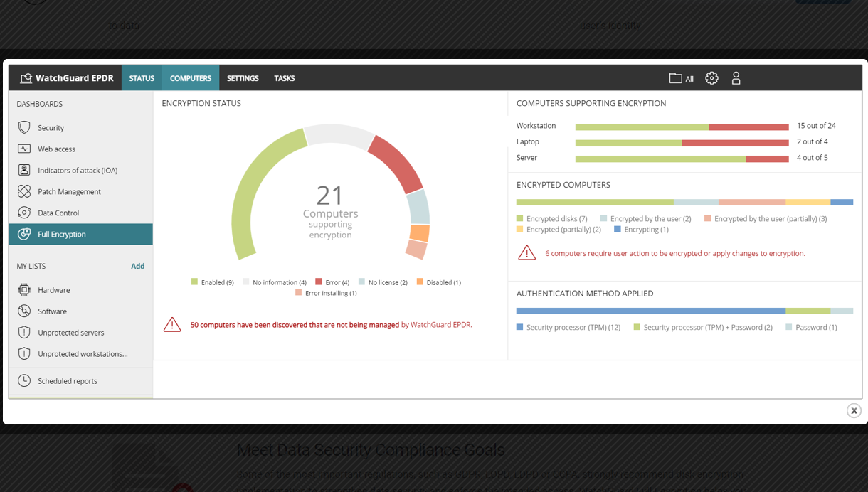Click warning triangle beside unmanaged computers alert
This screenshot has height=492, width=868.
172,325
